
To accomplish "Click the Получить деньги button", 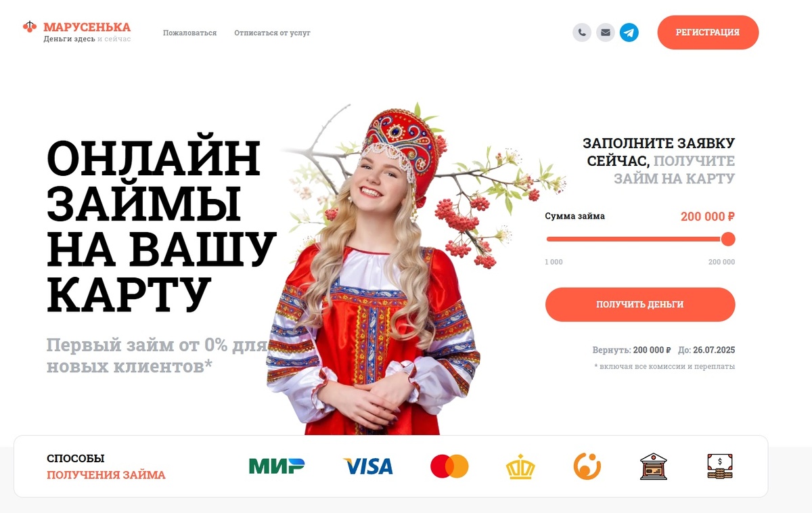I will point(640,305).
